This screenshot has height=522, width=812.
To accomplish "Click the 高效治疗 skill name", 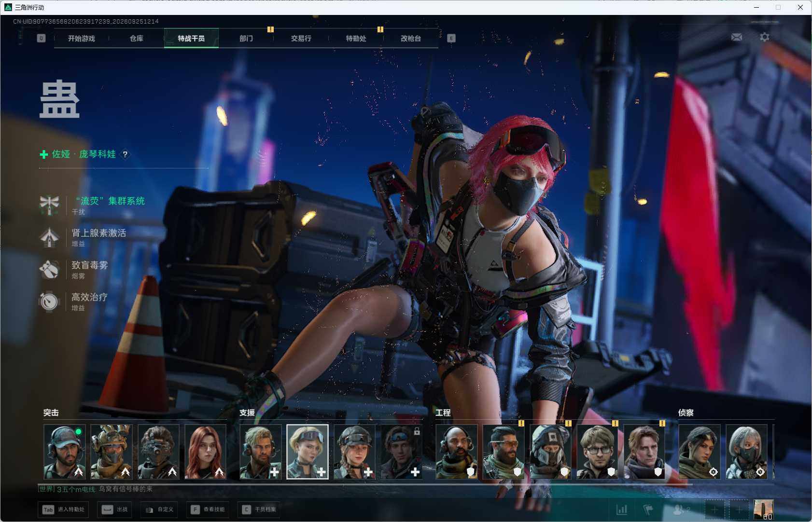I will click(90, 297).
